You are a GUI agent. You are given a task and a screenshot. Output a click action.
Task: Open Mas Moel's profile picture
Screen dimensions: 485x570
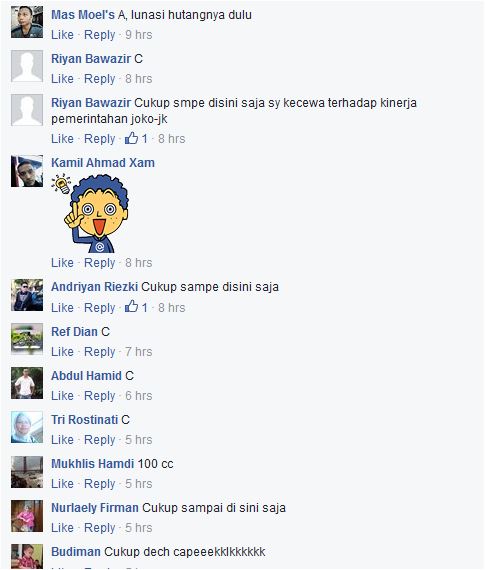pyautogui.click(x=27, y=23)
